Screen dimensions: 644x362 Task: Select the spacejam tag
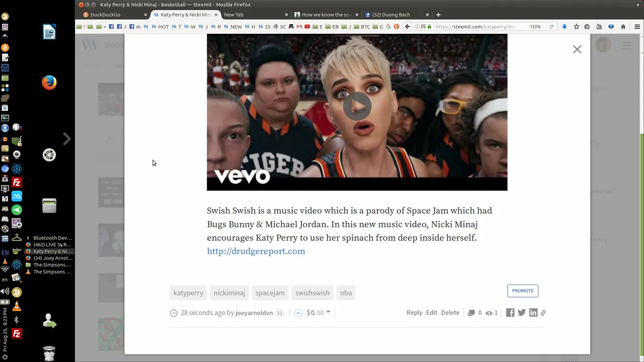270,293
